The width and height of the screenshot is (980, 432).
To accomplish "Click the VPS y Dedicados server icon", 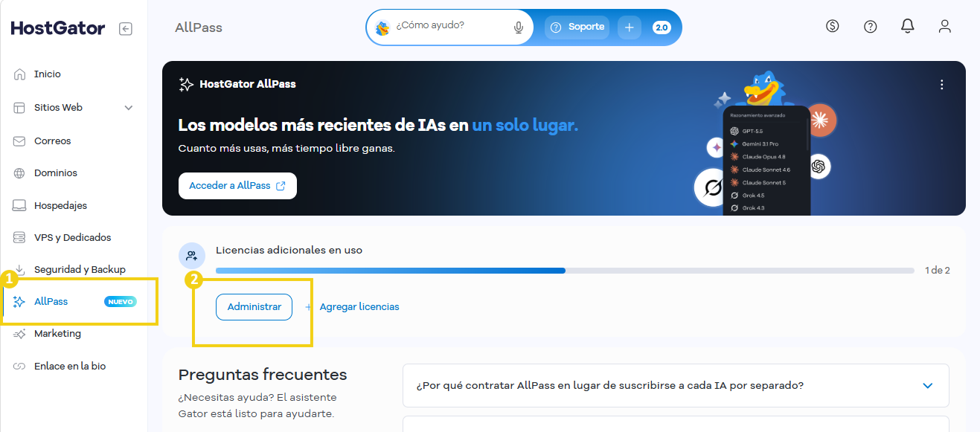I will (x=20, y=238).
